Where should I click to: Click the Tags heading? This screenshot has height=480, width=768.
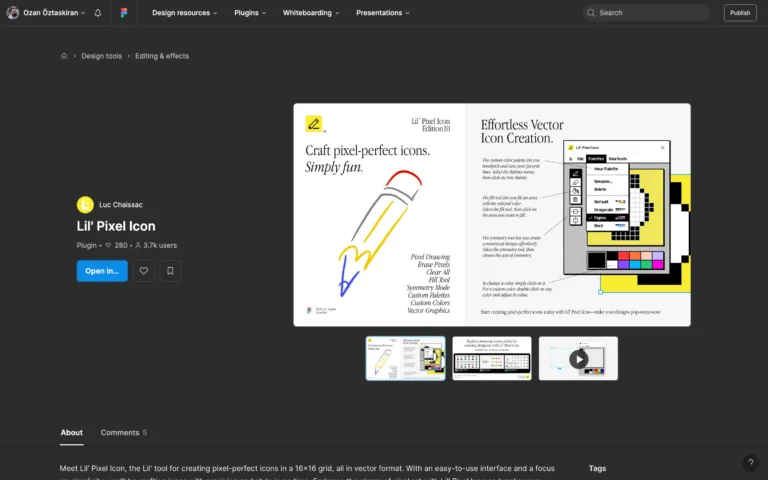point(597,468)
